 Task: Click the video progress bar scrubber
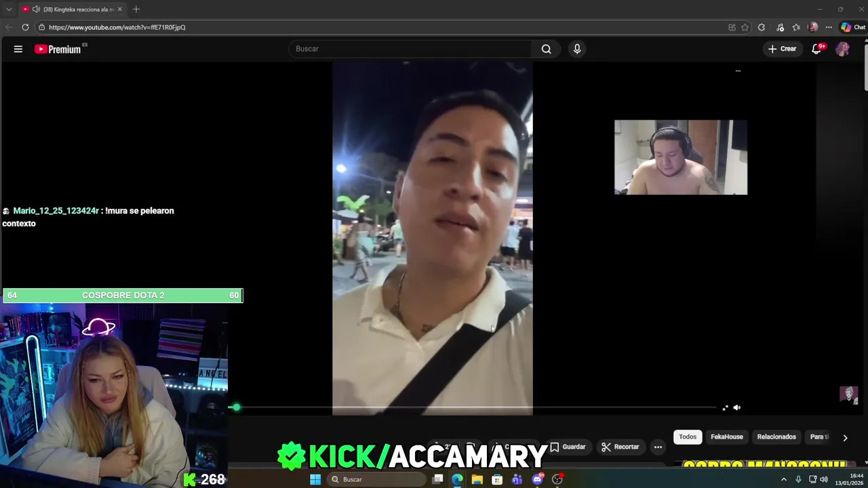pos(236,407)
